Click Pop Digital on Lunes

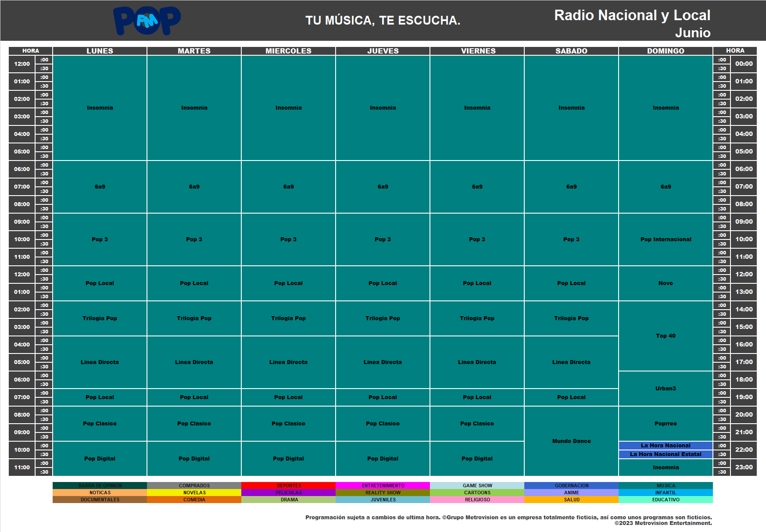tap(100, 459)
